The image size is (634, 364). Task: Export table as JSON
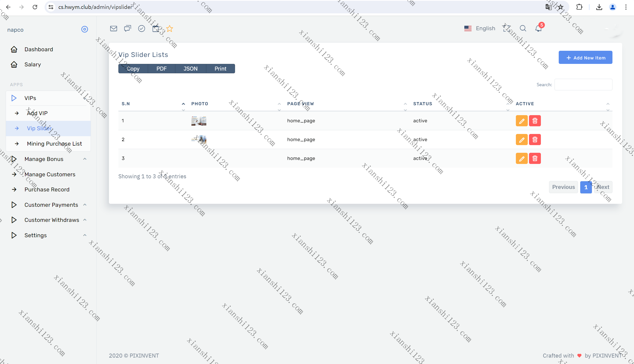[x=190, y=69]
